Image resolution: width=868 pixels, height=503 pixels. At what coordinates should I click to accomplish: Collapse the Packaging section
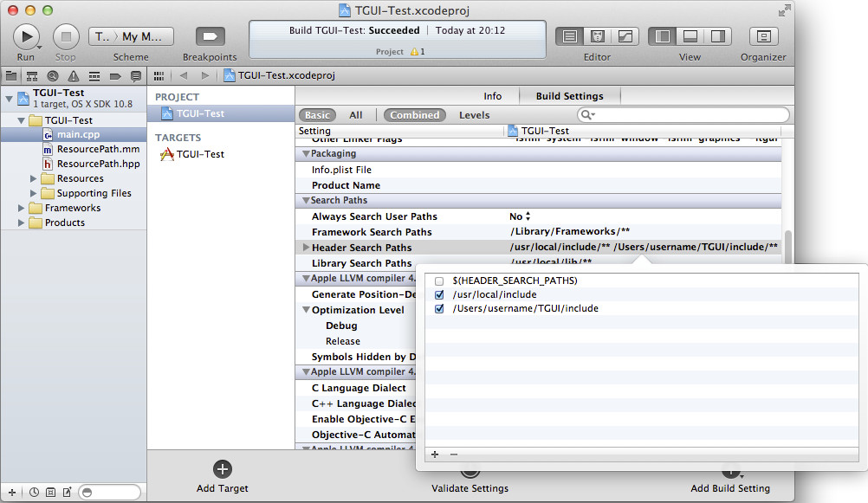(306, 154)
